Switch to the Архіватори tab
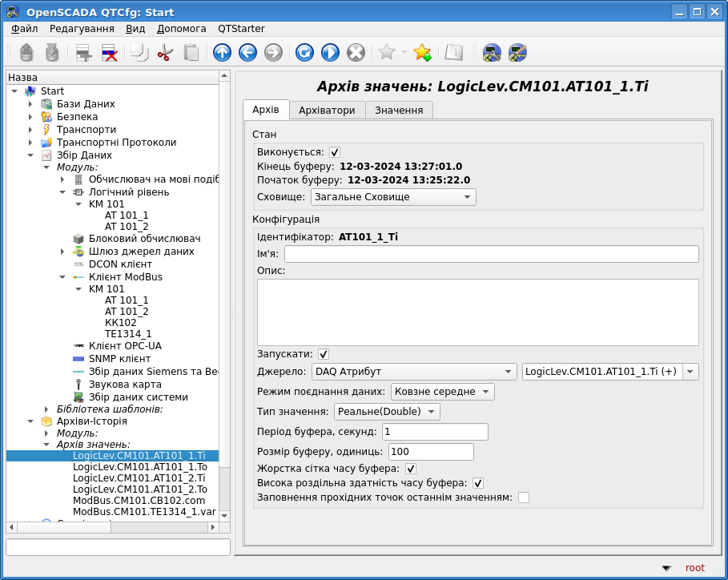This screenshot has width=728, height=580. (x=327, y=111)
